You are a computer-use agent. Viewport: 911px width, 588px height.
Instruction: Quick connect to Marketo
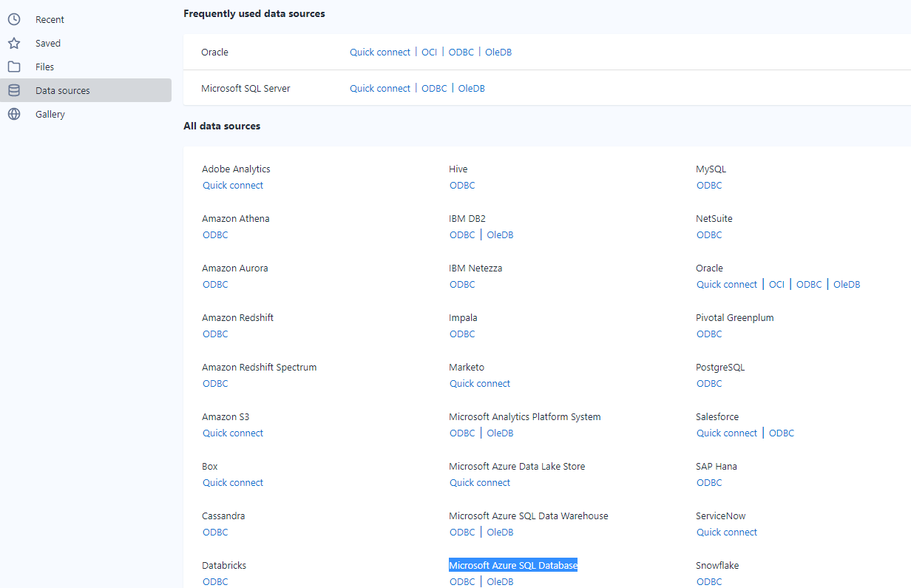[480, 383]
